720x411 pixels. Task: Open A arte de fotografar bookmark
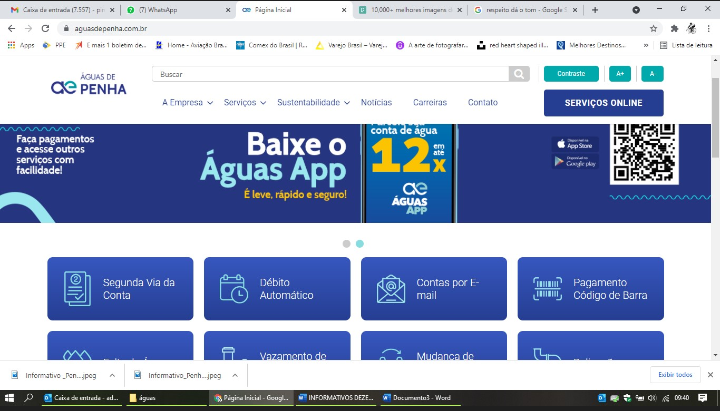click(433, 45)
